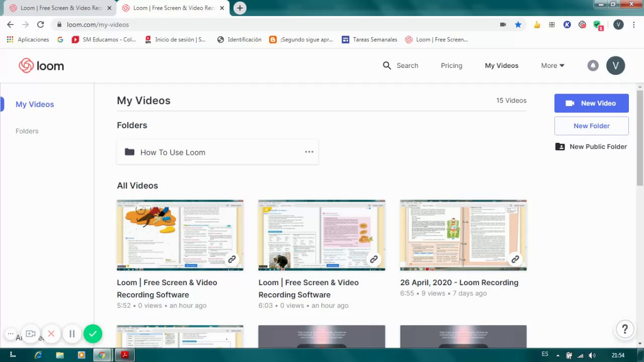Open recorder more options dots
This screenshot has width=644, height=362.
click(x=10, y=334)
